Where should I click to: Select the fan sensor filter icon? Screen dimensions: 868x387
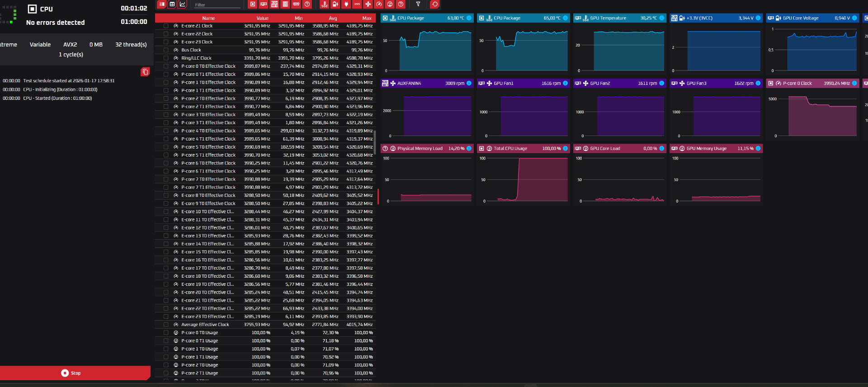[368, 5]
